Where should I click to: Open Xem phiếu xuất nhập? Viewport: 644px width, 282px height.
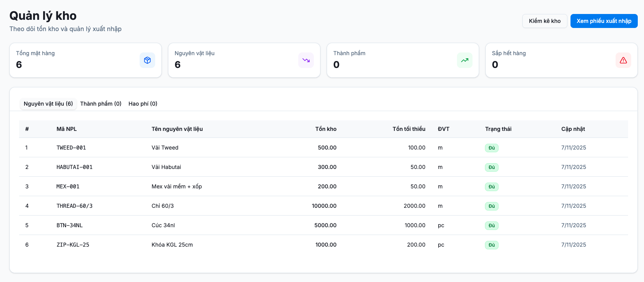tap(604, 21)
